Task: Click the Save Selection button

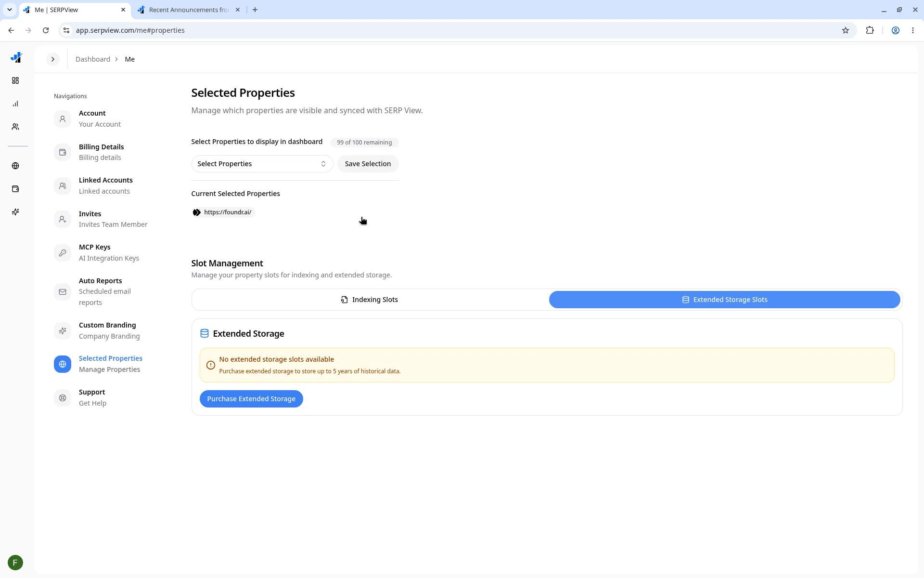Action: [x=368, y=164]
